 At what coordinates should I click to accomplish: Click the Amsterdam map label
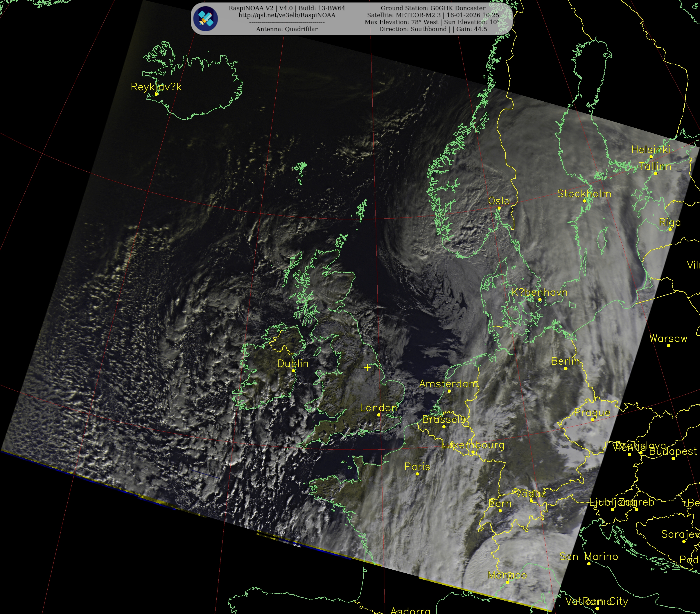pyautogui.click(x=449, y=384)
